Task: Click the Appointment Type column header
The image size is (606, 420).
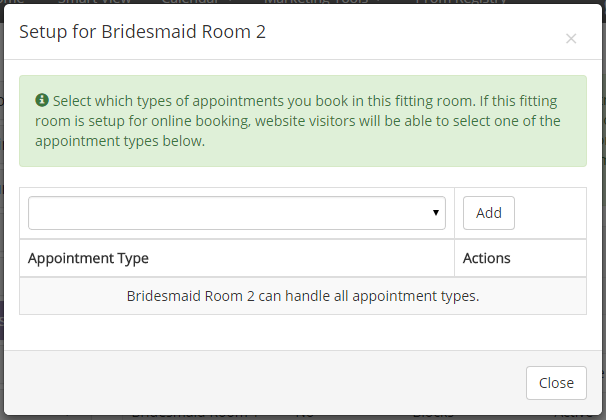Action: pos(88,258)
